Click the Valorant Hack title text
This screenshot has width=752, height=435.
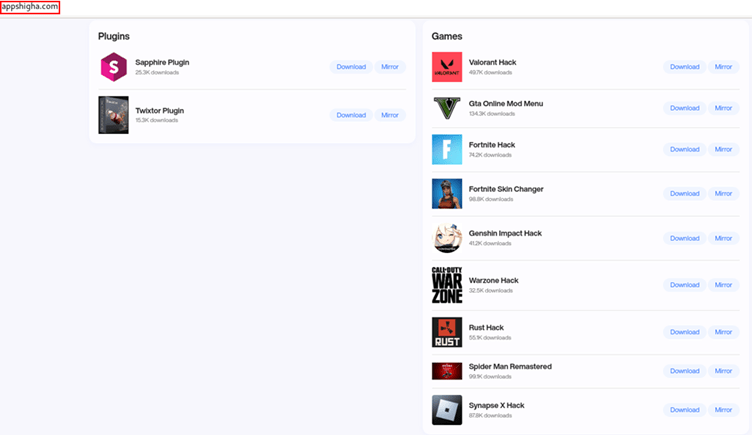[493, 62]
